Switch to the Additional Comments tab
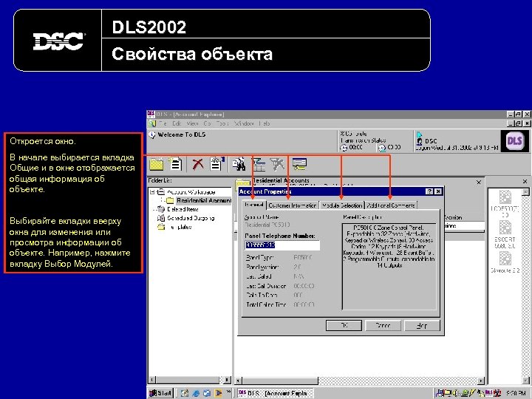The height and width of the screenshot is (399, 532). [x=391, y=205]
